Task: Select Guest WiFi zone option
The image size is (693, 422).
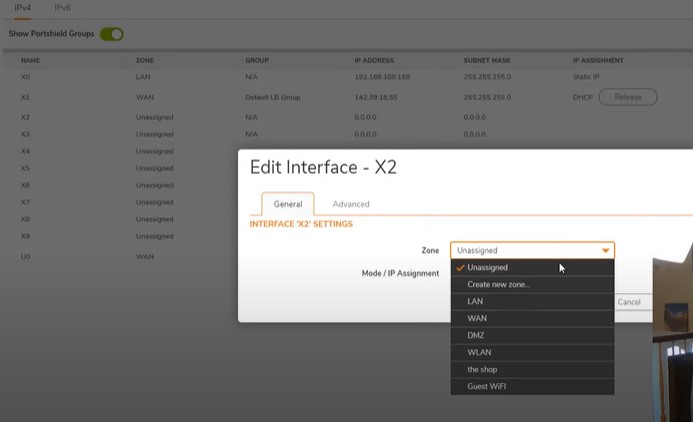Action: [x=486, y=386]
